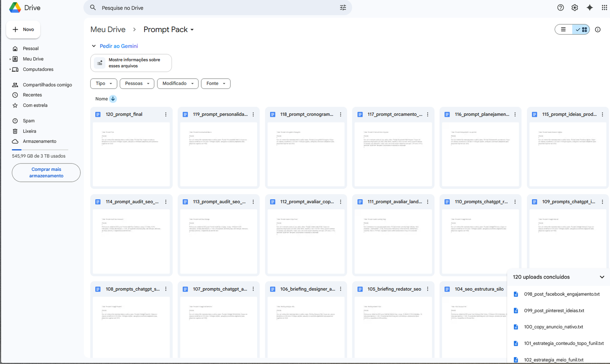Switch to list view layout
This screenshot has width=610, height=364.
pos(563,29)
